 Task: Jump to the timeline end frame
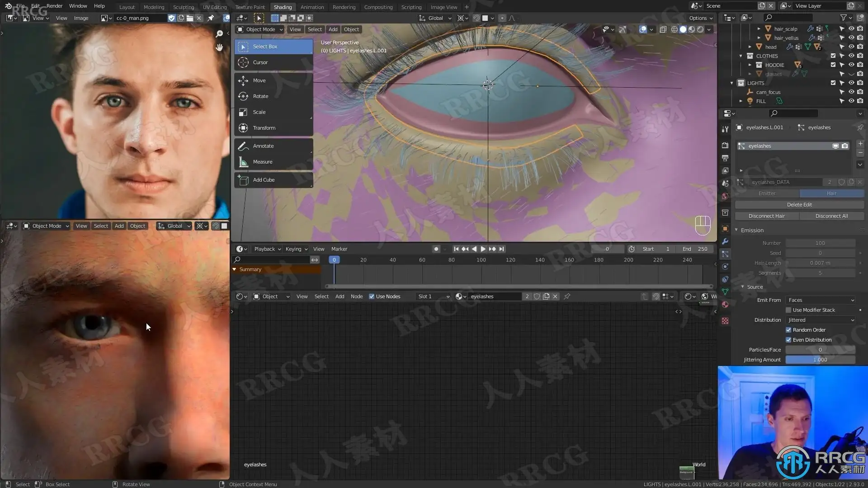(501, 249)
